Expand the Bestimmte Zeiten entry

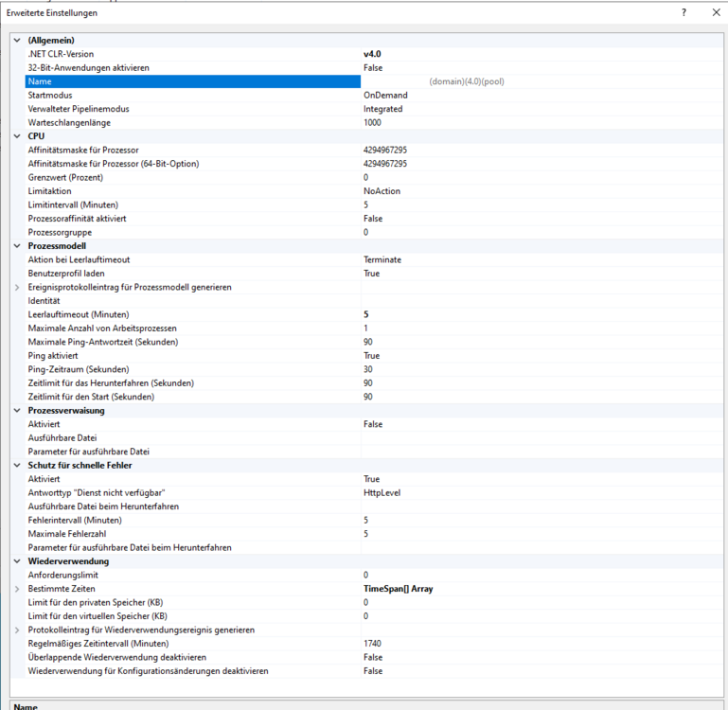click(17, 589)
